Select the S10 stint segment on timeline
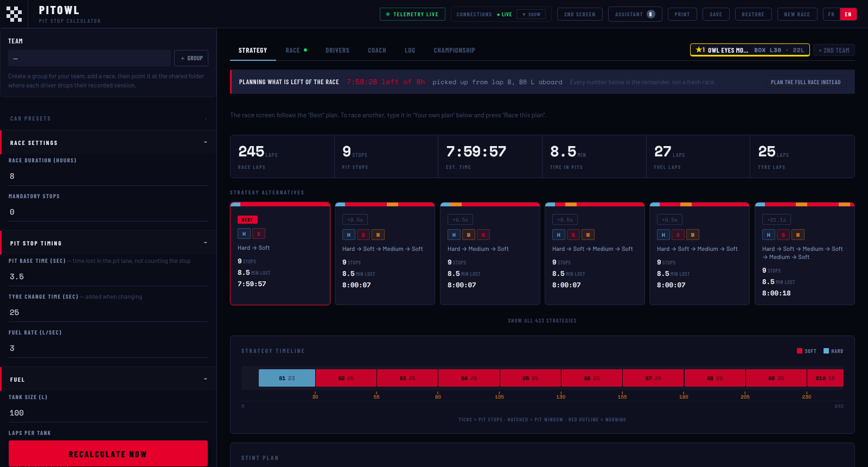This screenshot has width=868, height=467. [x=825, y=378]
